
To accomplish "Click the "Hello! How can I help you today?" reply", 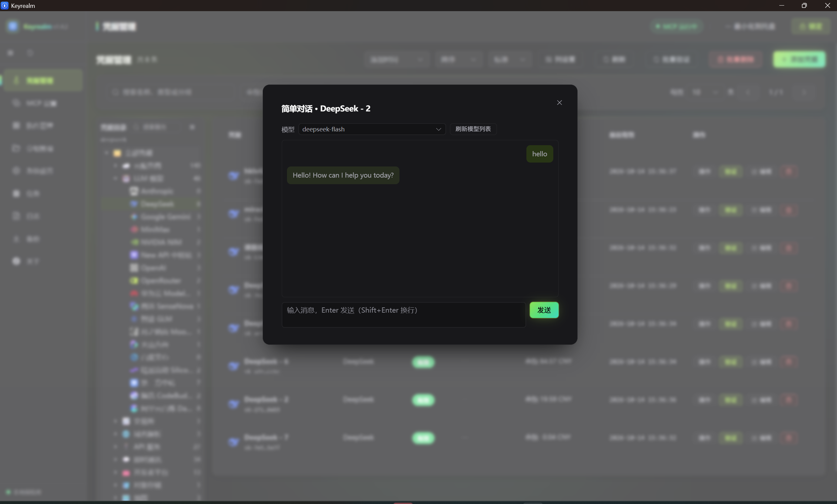I will pyautogui.click(x=343, y=175).
